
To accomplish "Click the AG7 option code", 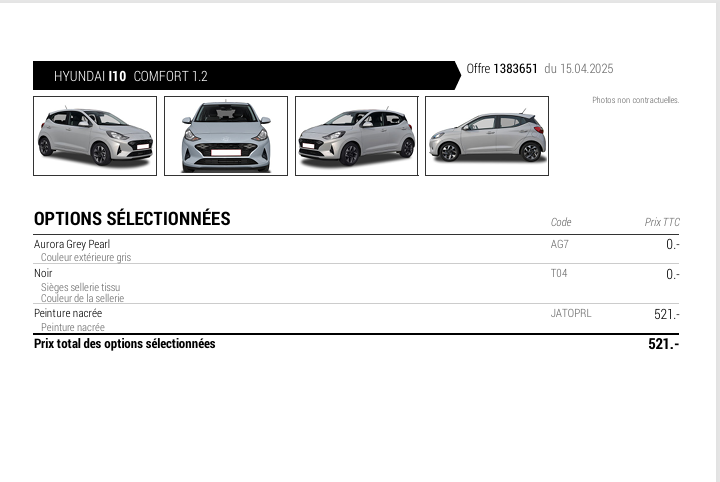I will pos(559,244).
